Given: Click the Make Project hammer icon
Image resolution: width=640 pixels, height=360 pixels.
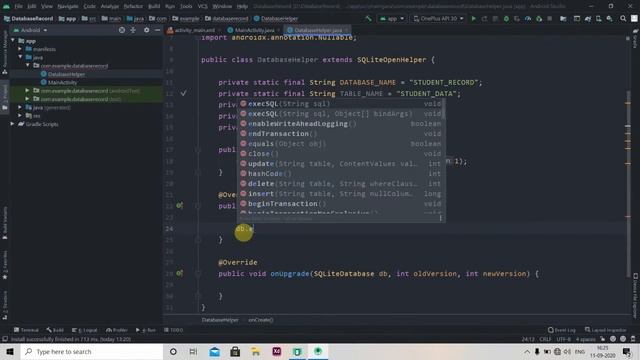Looking at the screenshot, I should pos(368,19).
